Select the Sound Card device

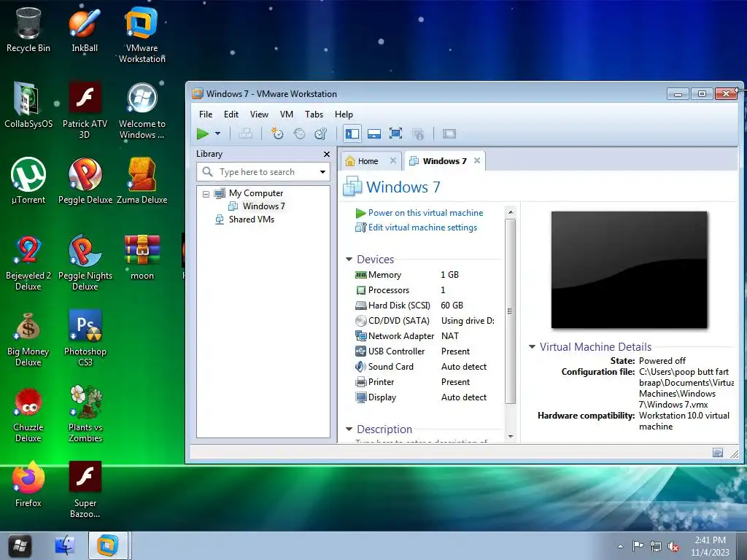coord(426,366)
